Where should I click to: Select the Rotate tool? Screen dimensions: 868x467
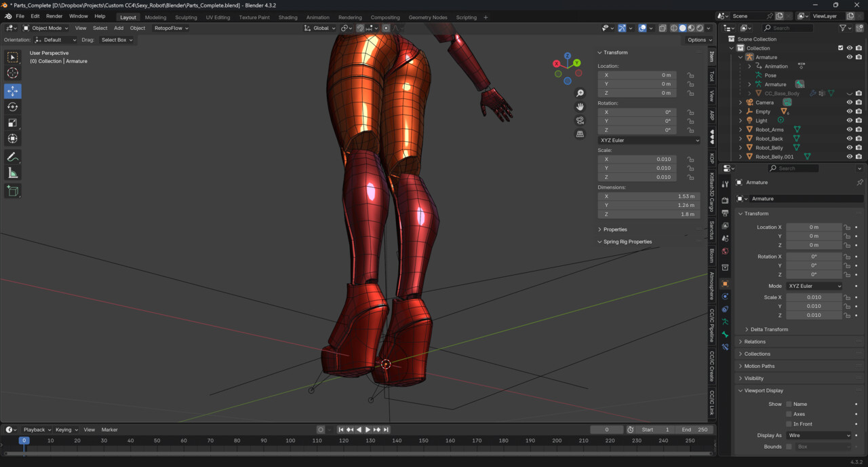(13, 107)
